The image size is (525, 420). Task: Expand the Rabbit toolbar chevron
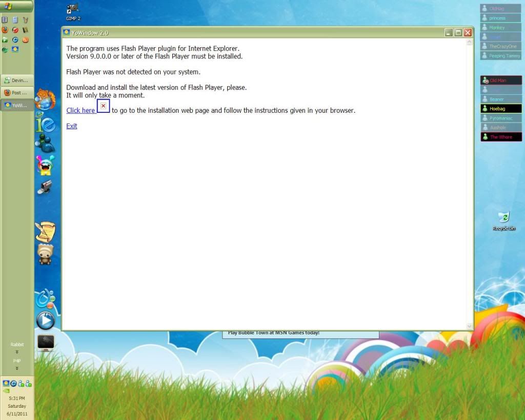[x=17, y=352]
